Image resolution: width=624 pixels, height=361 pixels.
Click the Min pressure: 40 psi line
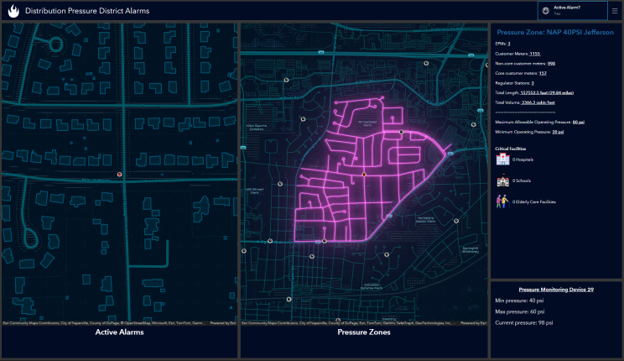pyautogui.click(x=519, y=301)
